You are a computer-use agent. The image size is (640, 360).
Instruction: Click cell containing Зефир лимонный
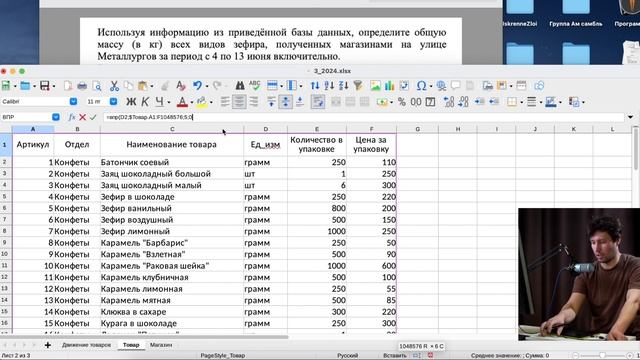[172, 231]
